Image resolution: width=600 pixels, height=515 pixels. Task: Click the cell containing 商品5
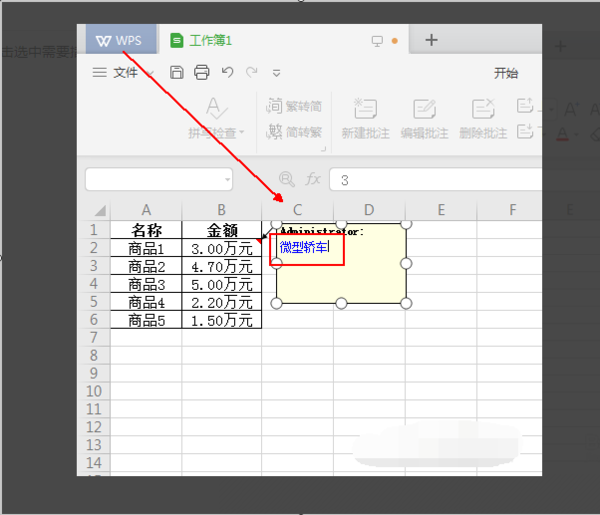[x=146, y=320]
